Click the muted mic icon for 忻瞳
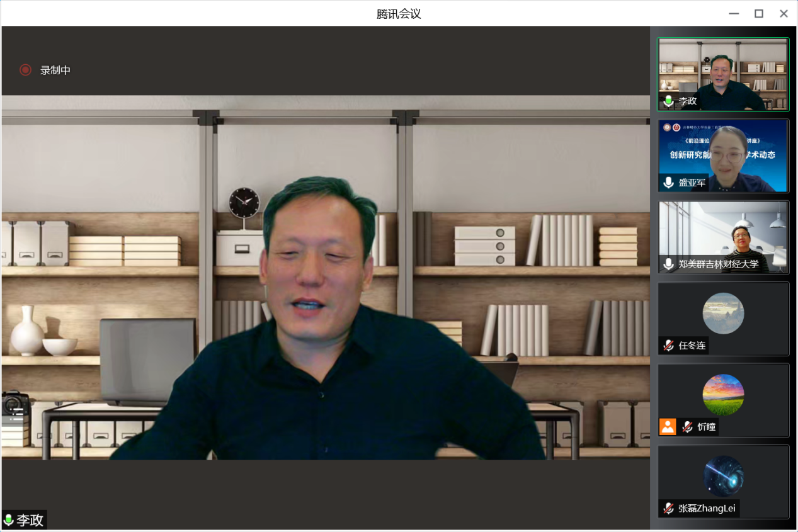The width and height of the screenshot is (798, 532). [x=687, y=426]
